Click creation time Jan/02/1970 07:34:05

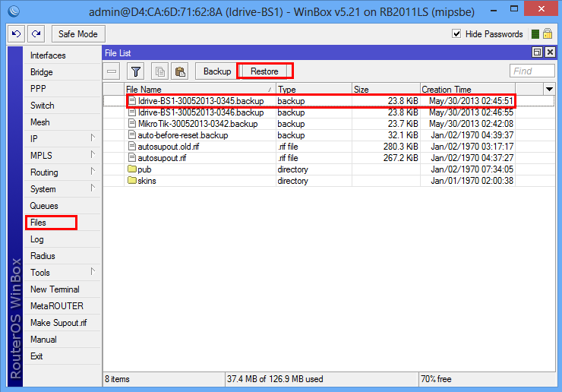pos(472,169)
